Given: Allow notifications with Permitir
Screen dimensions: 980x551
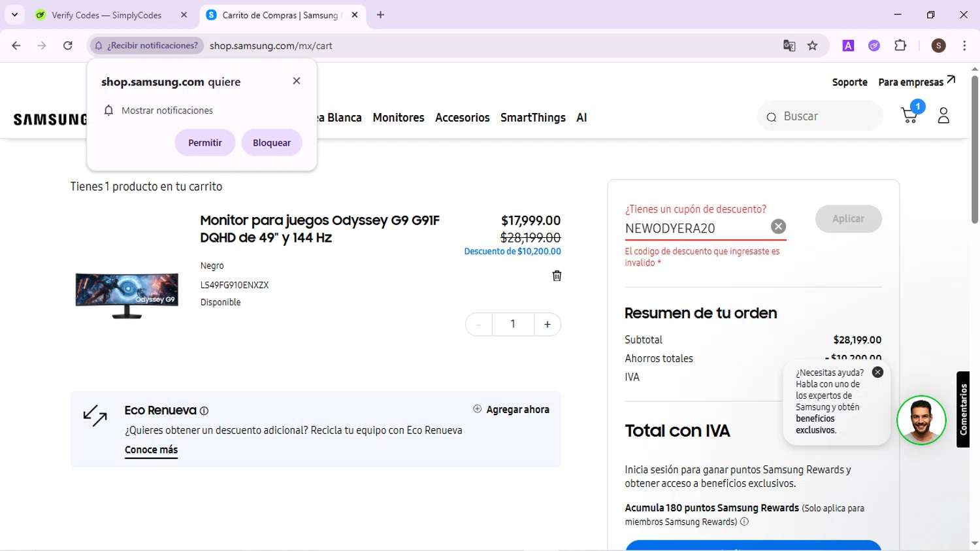Looking at the screenshot, I should (205, 142).
